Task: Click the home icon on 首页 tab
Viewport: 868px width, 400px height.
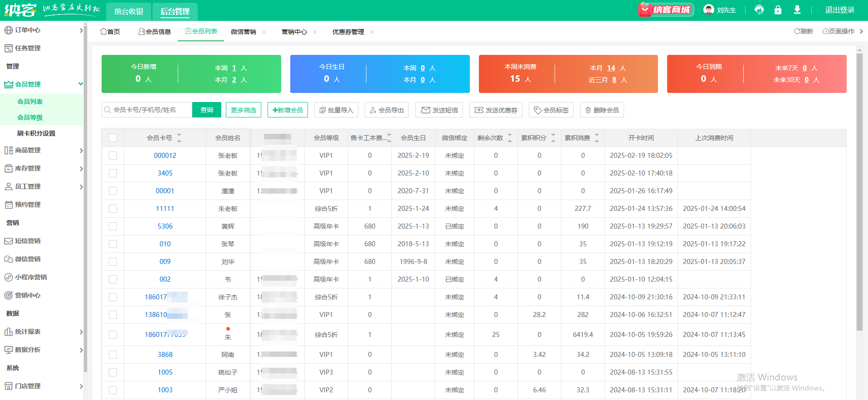Action: 103,31
